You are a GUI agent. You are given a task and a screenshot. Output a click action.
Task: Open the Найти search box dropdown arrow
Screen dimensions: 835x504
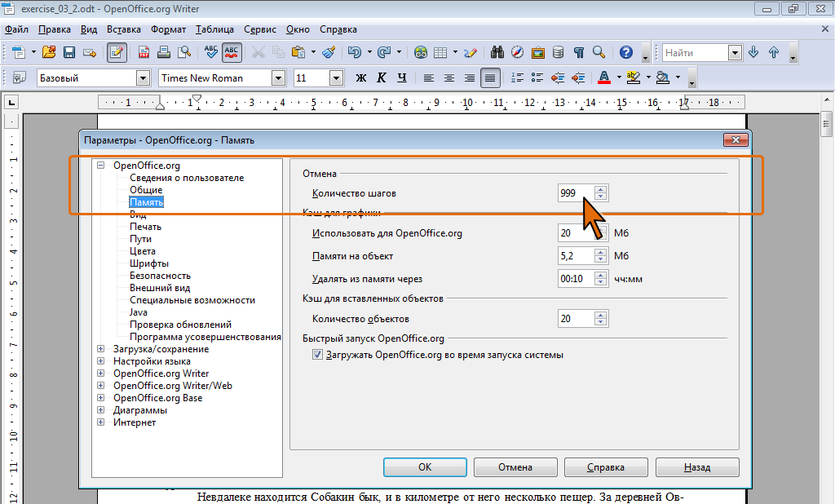(x=735, y=53)
